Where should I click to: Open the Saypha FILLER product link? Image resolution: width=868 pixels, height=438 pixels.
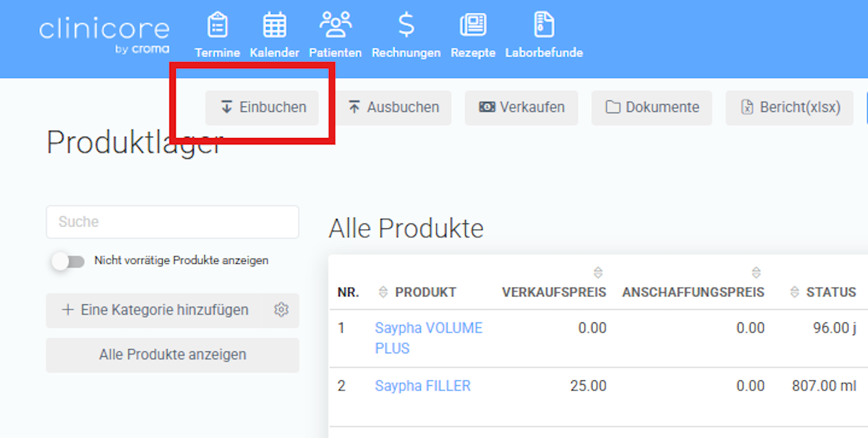coord(422,386)
